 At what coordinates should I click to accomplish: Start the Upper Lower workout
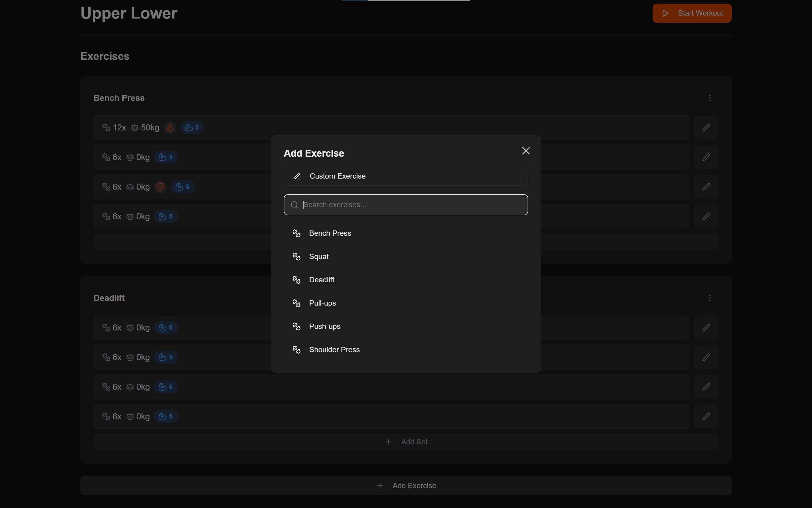tap(692, 13)
